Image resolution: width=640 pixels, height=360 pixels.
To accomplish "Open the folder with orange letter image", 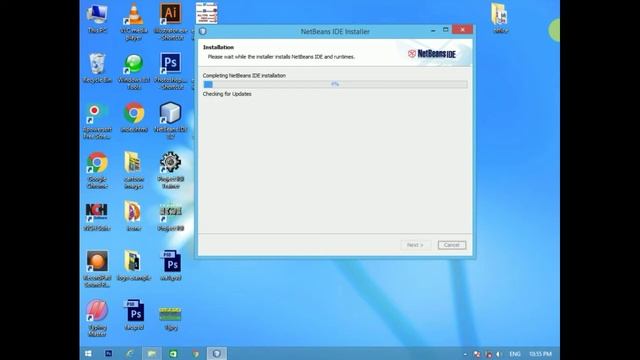I will tap(134, 216).
